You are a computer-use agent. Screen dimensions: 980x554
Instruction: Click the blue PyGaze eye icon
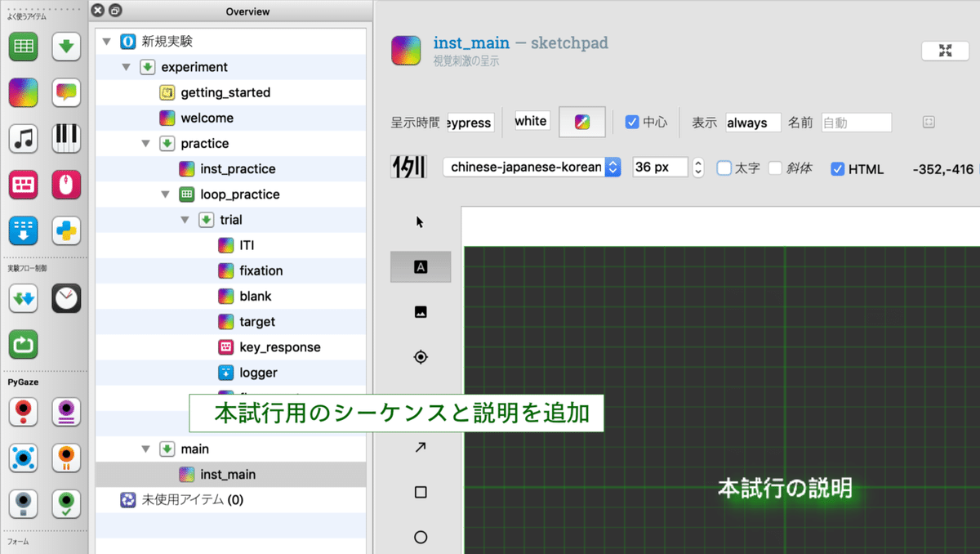[x=23, y=458]
